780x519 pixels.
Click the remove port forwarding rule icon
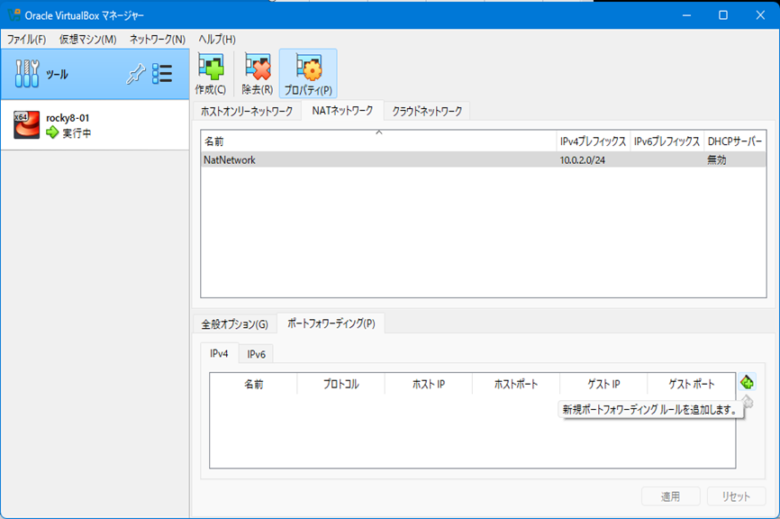(x=747, y=402)
